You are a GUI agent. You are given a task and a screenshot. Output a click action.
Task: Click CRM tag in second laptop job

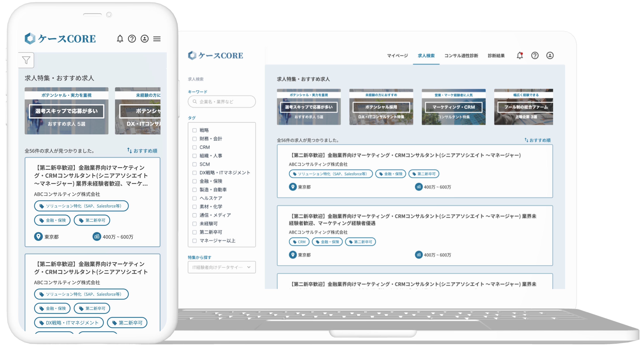tap(299, 242)
